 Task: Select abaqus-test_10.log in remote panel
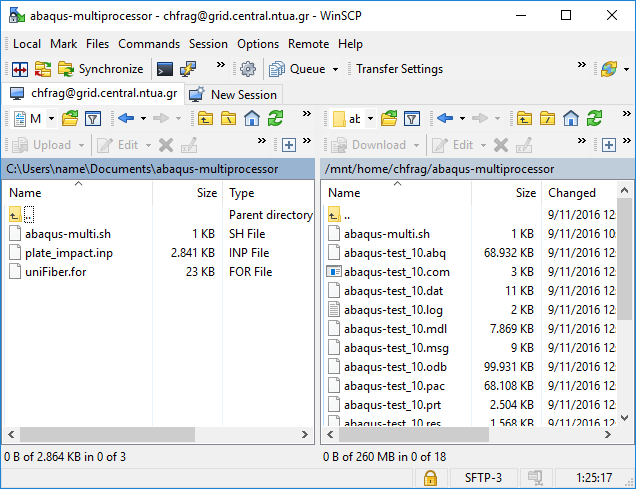click(x=393, y=310)
